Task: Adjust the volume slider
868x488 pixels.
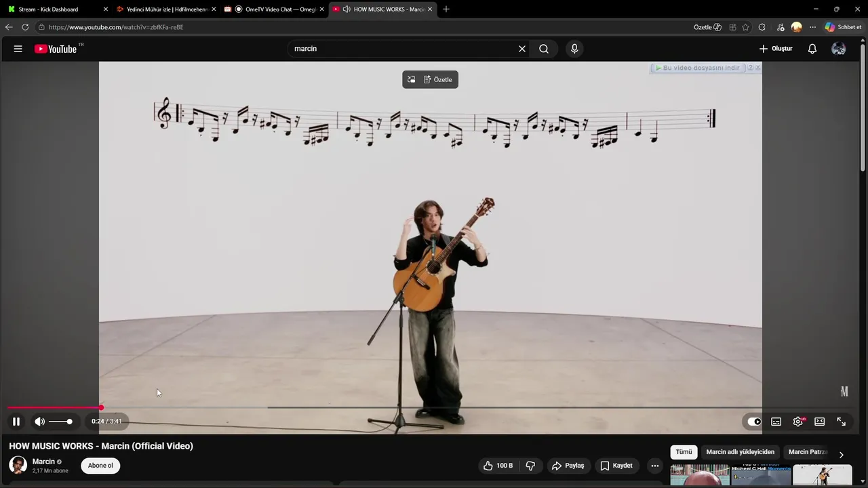Action: click(x=60, y=422)
